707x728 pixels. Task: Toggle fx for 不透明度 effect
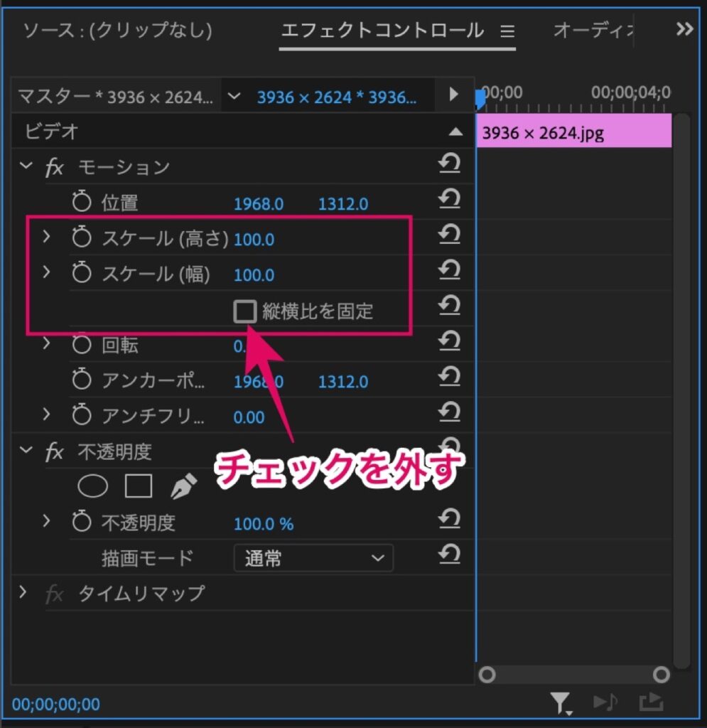tap(54, 451)
